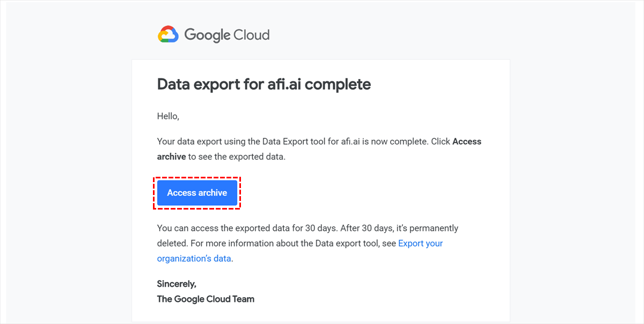Click the word "Cloud" in the header logo
Screen dimensions: 644x324
coord(252,35)
